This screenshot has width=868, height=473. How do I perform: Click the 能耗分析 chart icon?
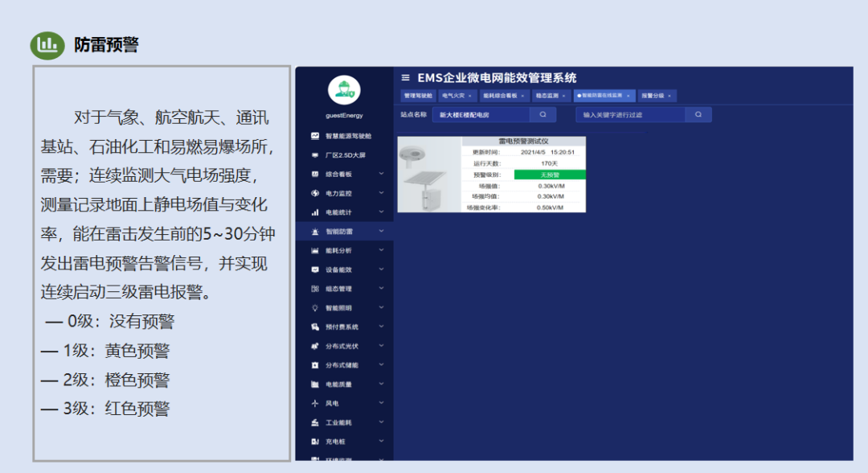point(315,250)
